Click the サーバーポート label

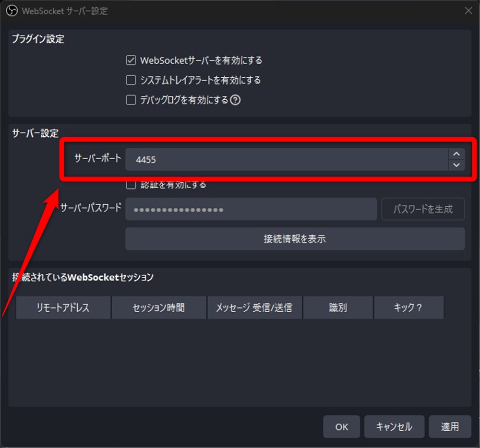click(97, 158)
